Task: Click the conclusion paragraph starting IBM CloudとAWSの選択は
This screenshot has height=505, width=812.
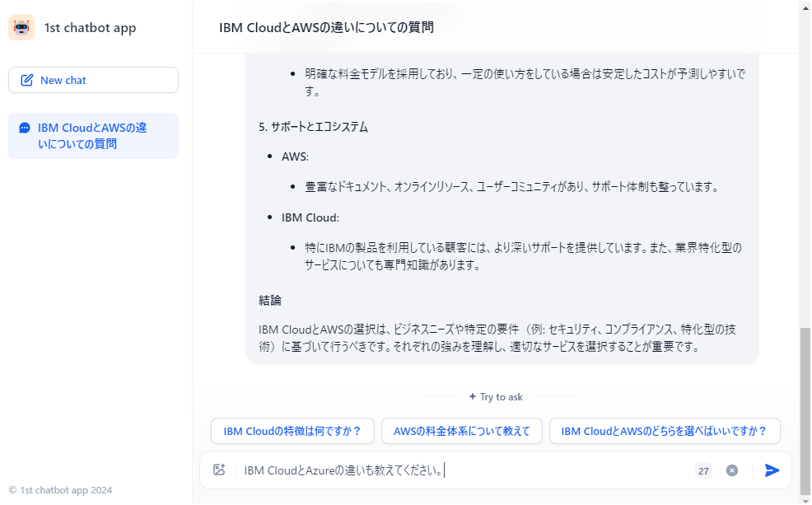Action: 497,338
